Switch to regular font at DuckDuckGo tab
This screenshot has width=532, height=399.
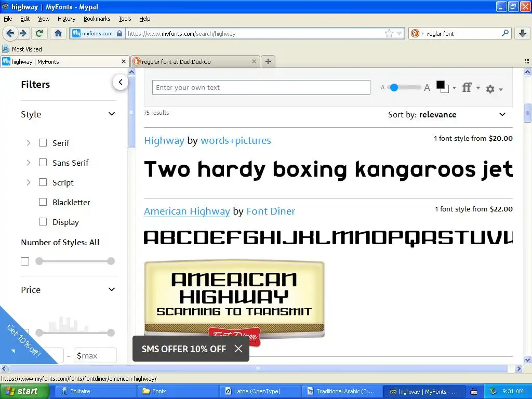pyautogui.click(x=195, y=61)
